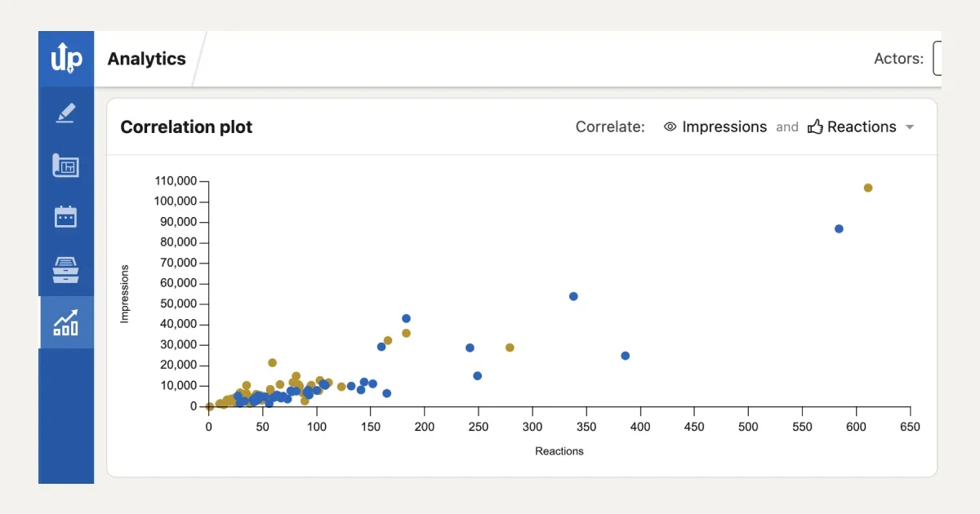
Task: Click the Correlation plot title
Action: coord(186,127)
